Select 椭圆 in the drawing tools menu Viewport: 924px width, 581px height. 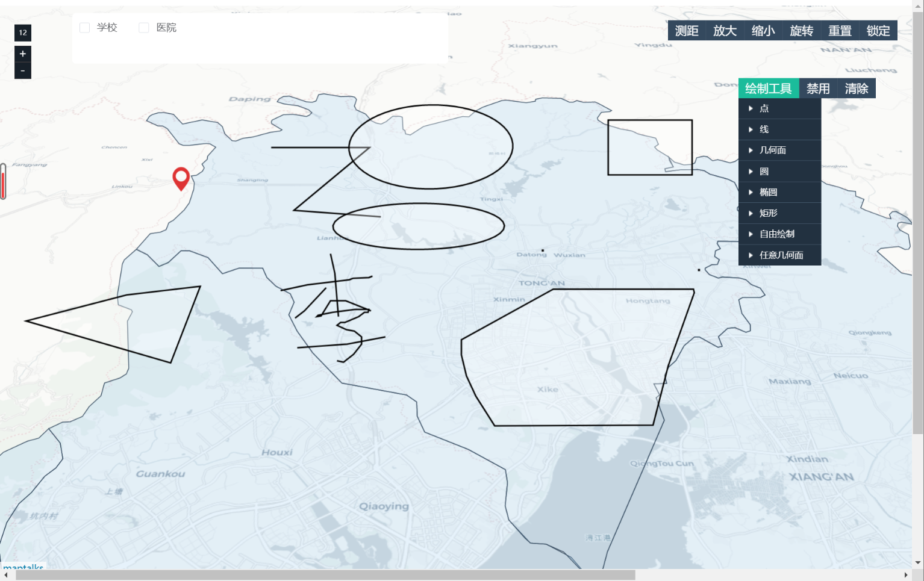coord(779,192)
